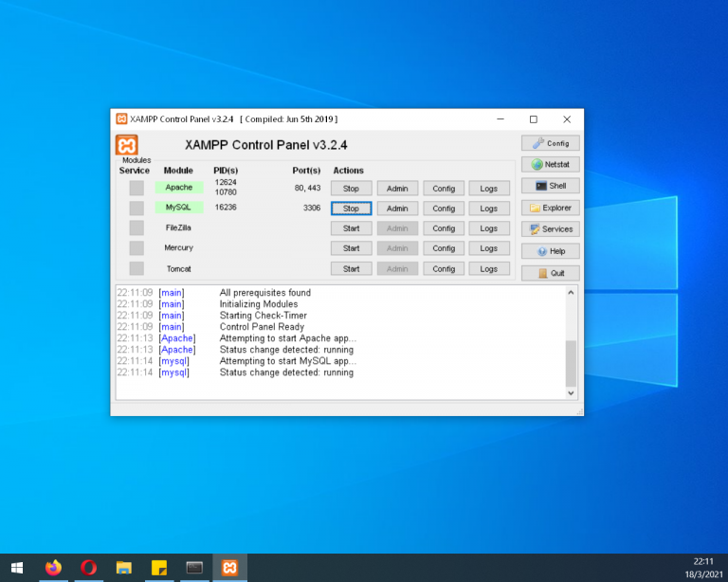Open MySQL Admin page
The width and height of the screenshot is (728, 582).
[x=397, y=209]
